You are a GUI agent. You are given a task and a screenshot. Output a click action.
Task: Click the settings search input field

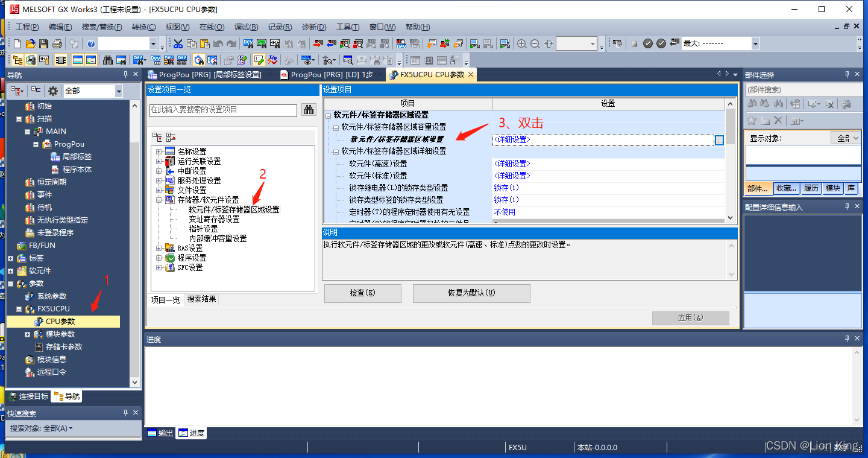coord(223,110)
